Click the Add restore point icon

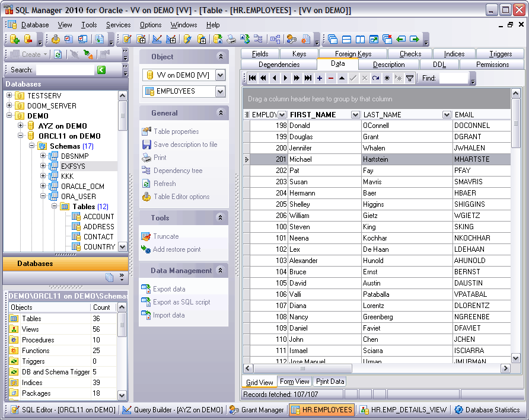(146, 249)
